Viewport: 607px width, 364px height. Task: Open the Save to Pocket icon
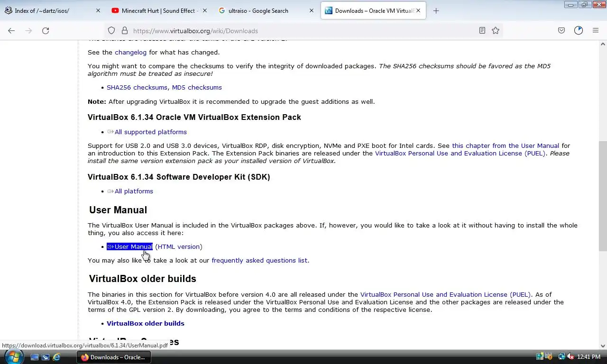(x=561, y=30)
